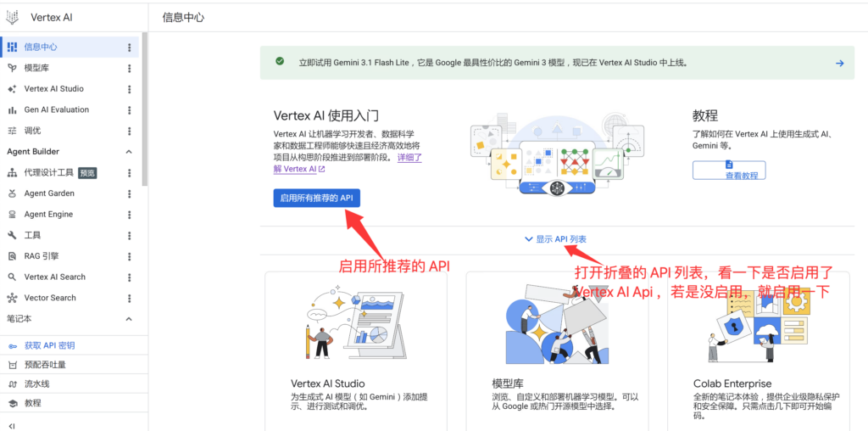Viewport: 868px width, 431px height.
Task: Open more options for Agent Engine
Action: [x=130, y=215]
